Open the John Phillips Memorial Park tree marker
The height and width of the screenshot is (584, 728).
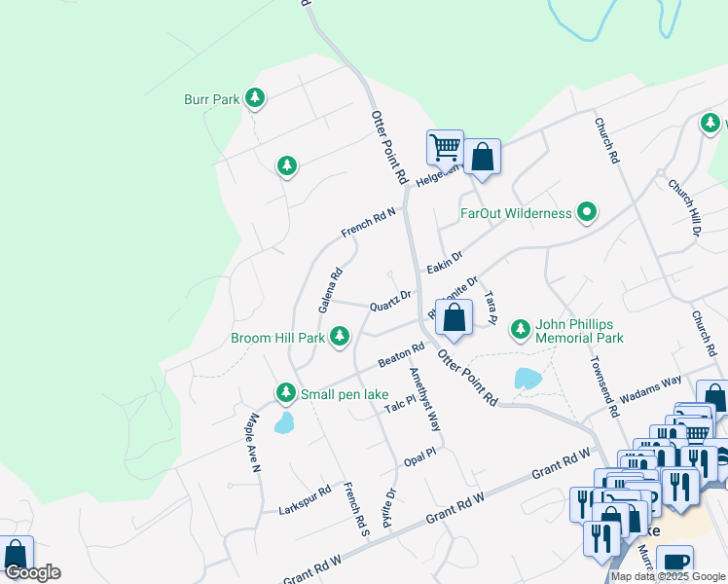click(521, 330)
